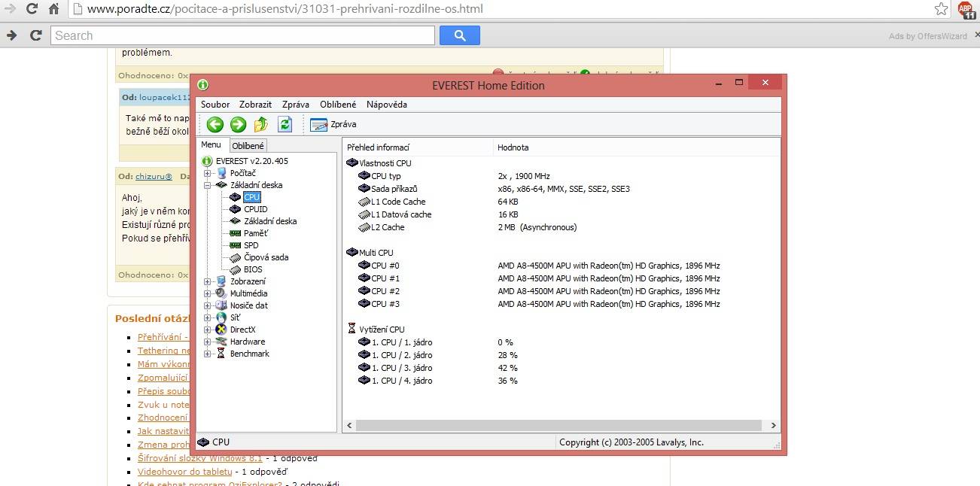Click the chip icon beside CPU #0

(364, 266)
